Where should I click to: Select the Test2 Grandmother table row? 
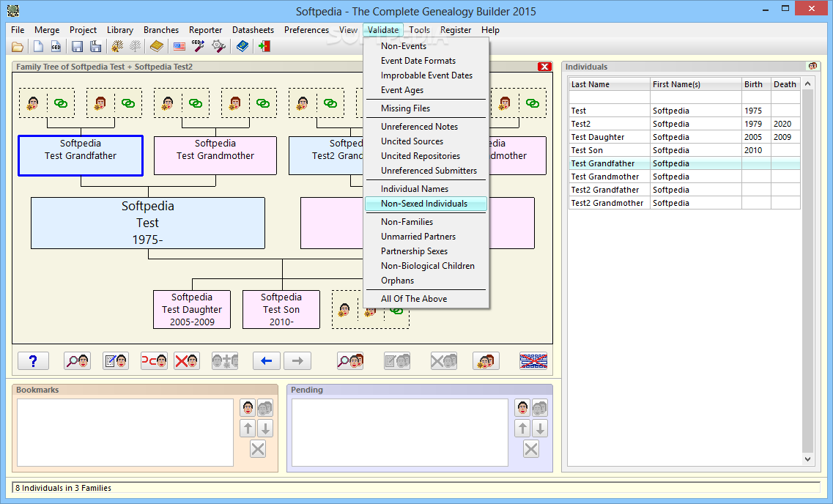(x=684, y=203)
